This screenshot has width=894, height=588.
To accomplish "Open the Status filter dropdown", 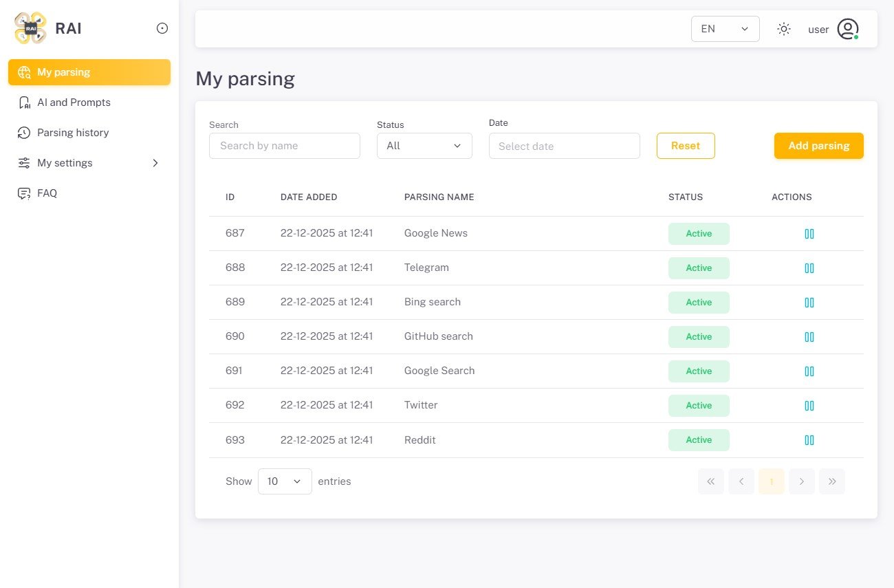I will [424, 146].
